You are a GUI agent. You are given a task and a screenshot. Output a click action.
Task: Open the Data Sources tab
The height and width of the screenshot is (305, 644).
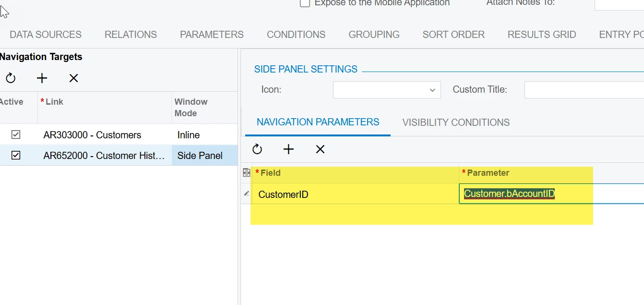point(46,35)
